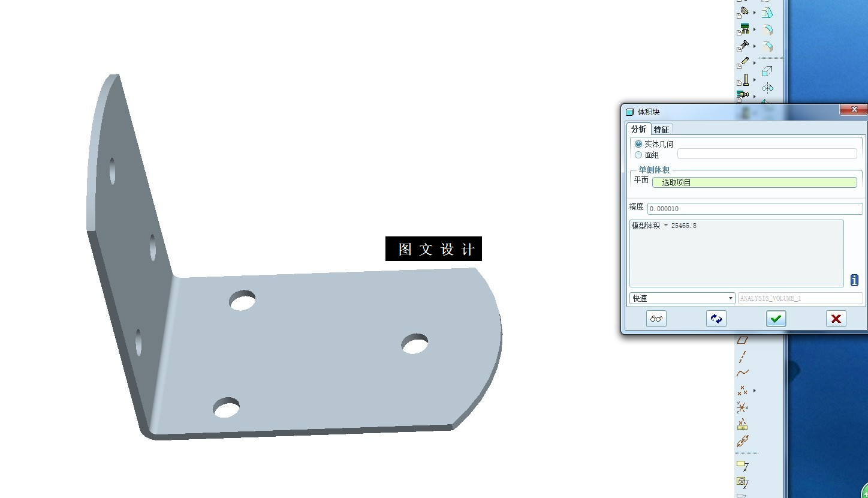This screenshot has width=868, height=498.
Task: Open the 快速 analysis type dropdown
Action: (x=682, y=298)
